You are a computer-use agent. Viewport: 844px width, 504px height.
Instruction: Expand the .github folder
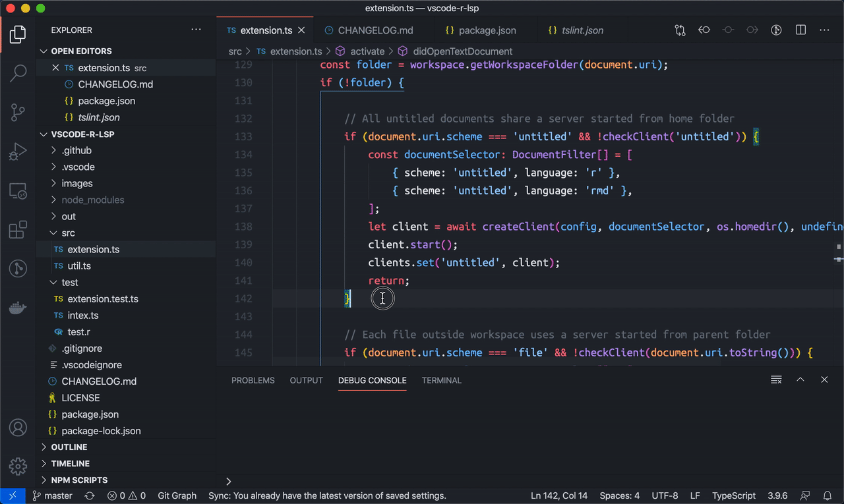[x=127, y=150]
